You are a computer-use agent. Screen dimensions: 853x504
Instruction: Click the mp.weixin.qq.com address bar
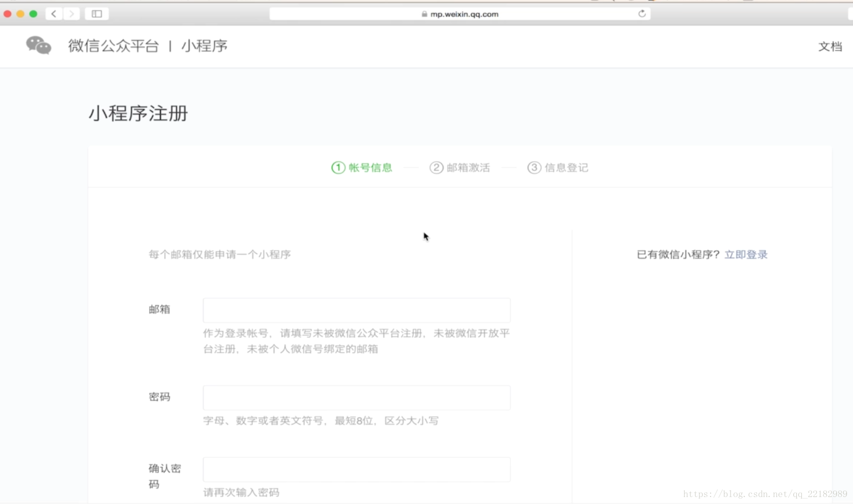click(460, 14)
